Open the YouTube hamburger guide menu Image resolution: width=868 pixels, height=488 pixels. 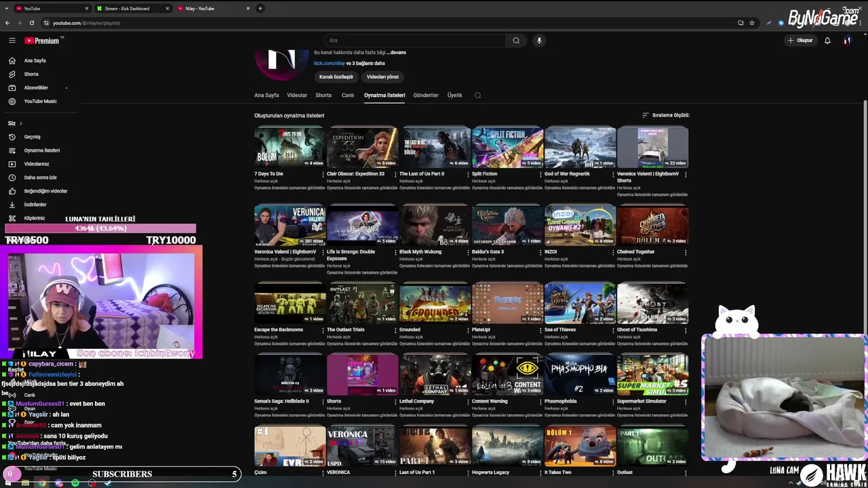coord(12,41)
